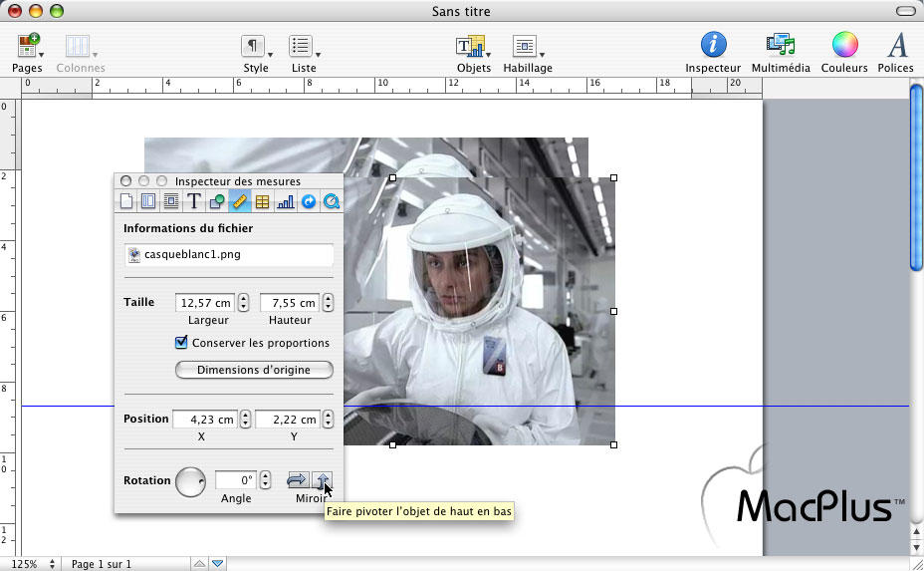Viewport: 924px width, 571px height.
Task: Switch to the Hyperlink inspector tab
Action: [309, 201]
